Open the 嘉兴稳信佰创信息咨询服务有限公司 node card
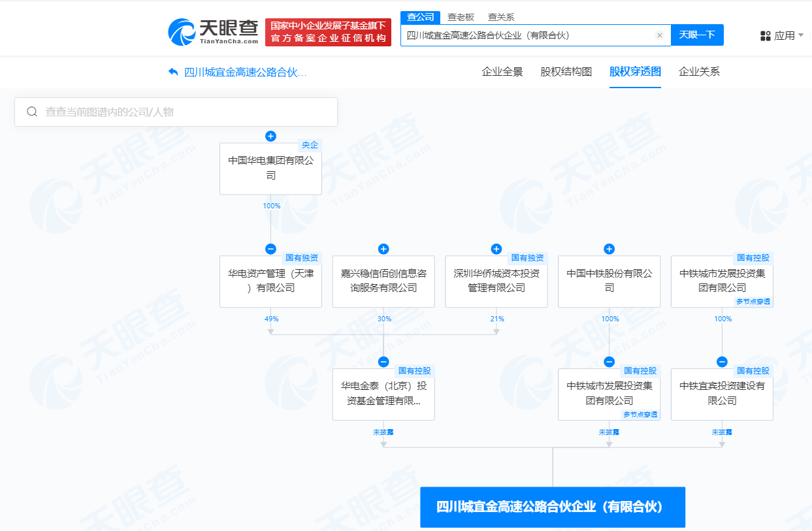This screenshot has width=812, height=531. (383, 282)
